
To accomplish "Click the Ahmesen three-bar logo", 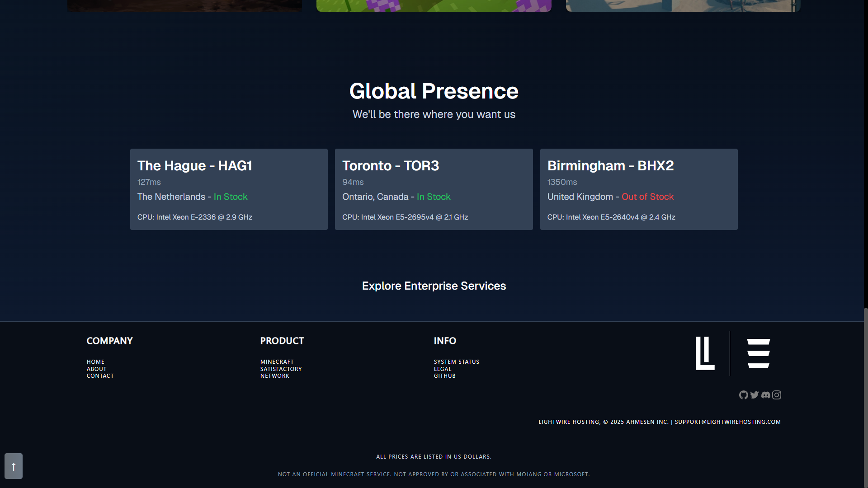I will [758, 353].
